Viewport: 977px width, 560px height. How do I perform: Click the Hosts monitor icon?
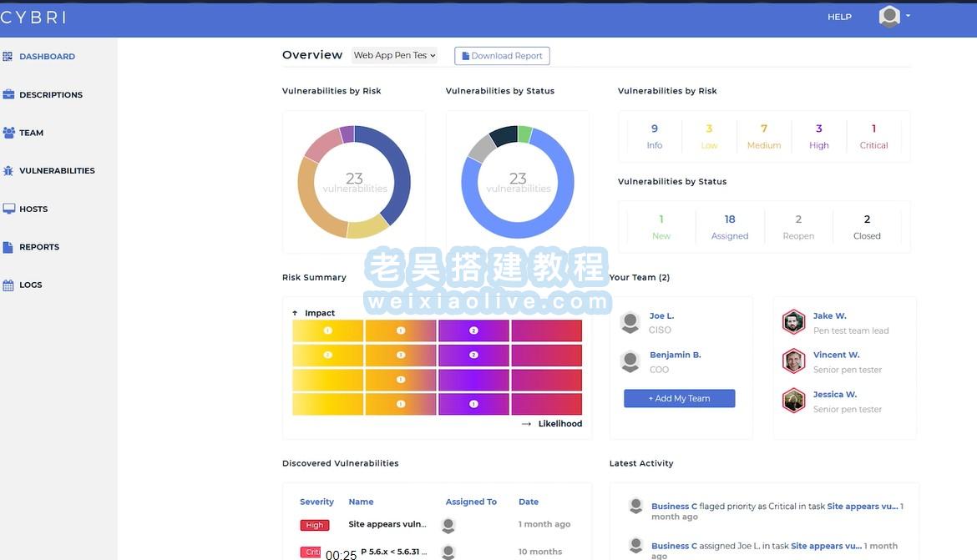[8, 209]
